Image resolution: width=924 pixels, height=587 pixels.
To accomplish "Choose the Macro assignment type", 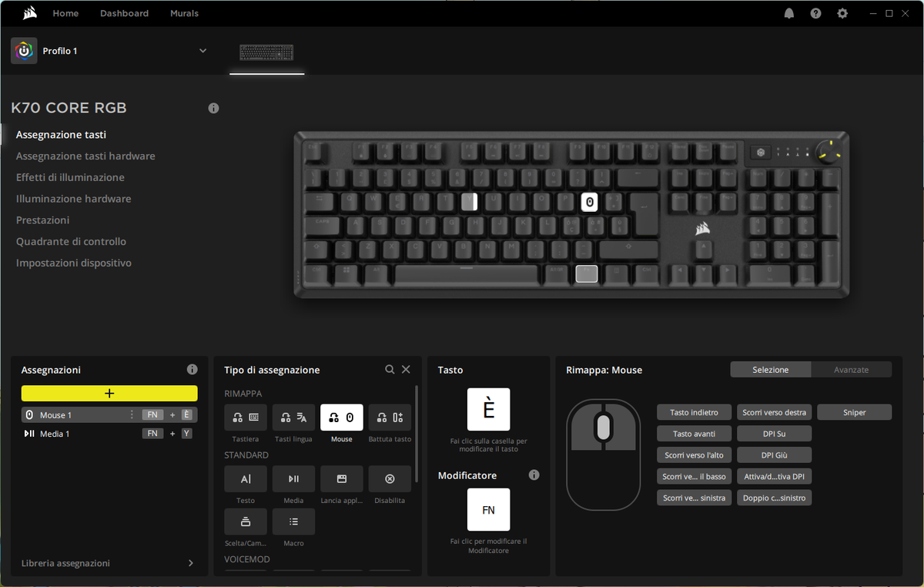I will [293, 522].
